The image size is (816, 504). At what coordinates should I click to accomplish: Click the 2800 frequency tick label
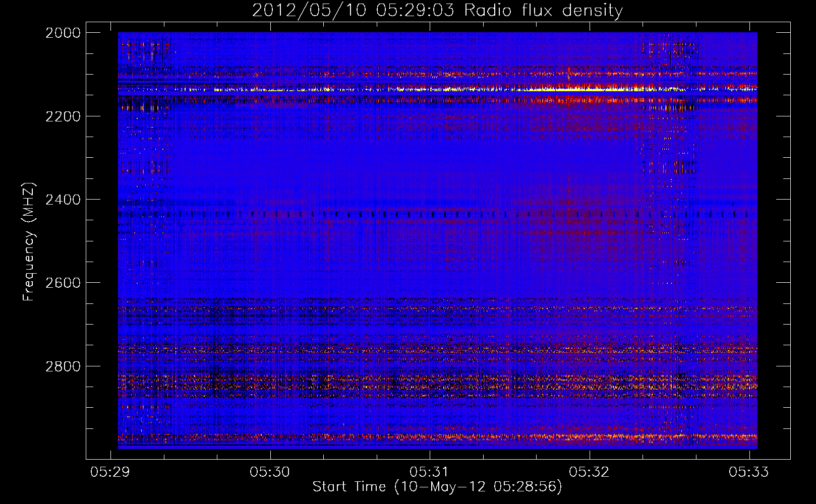coord(63,366)
